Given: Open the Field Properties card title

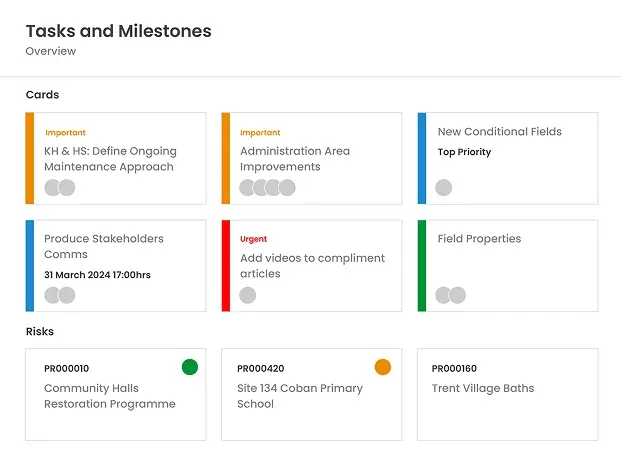Looking at the screenshot, I should coord(479,238).
